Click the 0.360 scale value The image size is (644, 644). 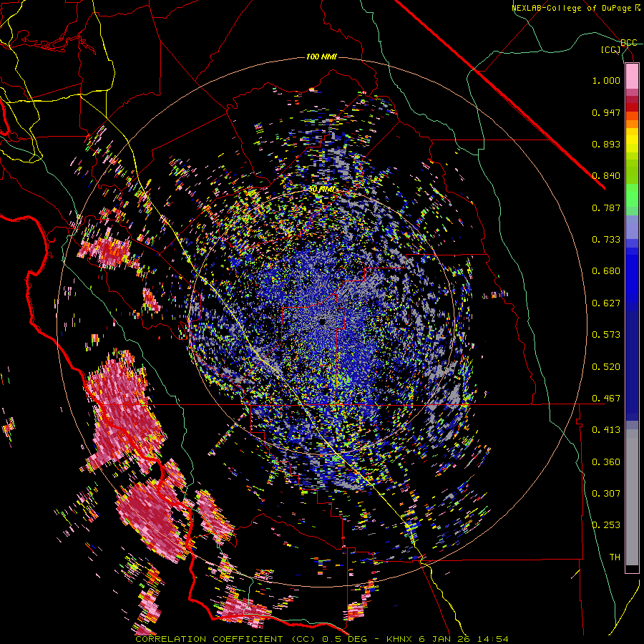pyautogui.click(x=606, y=462)
